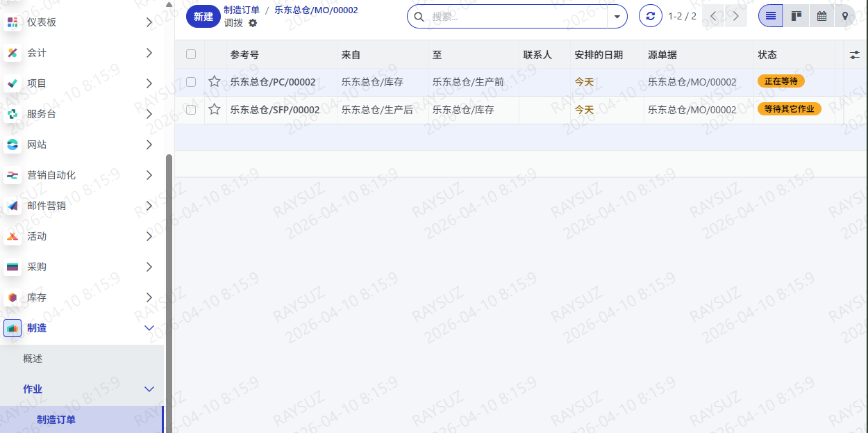Expand the 服务台 menu chevron
The width and height of the screenshot is (868, 433).
[149, 114]
